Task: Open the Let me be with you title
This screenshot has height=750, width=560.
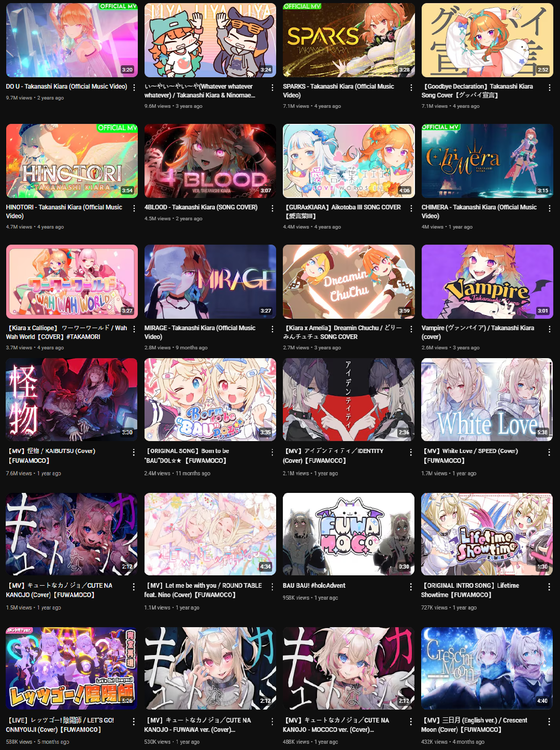Action: click(203, 590)
